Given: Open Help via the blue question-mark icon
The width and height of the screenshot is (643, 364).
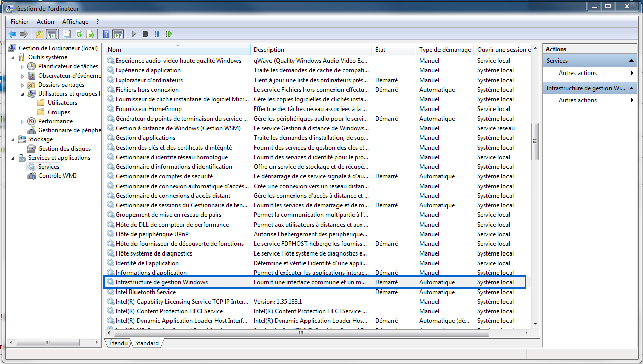Looking at the screenshot, I should click(x=106, y=34).
